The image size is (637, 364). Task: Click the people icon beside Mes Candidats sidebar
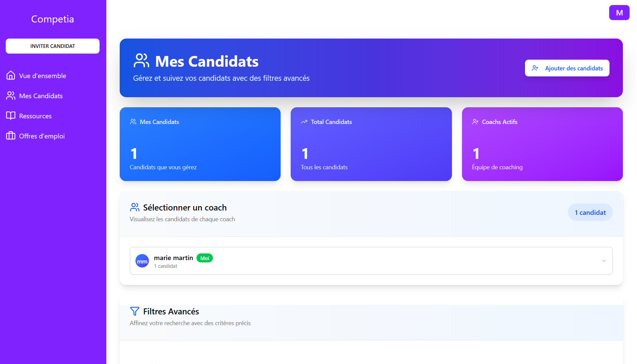click(x=11, y=96)
